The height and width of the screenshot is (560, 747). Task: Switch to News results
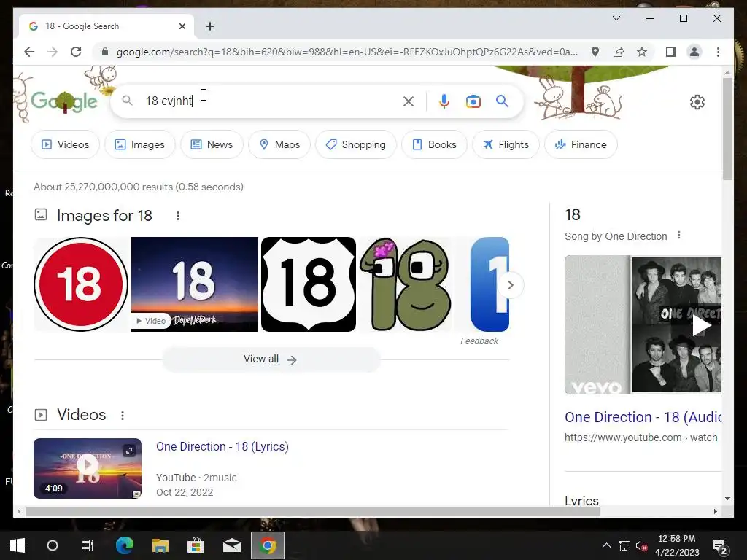click(212, 144)
